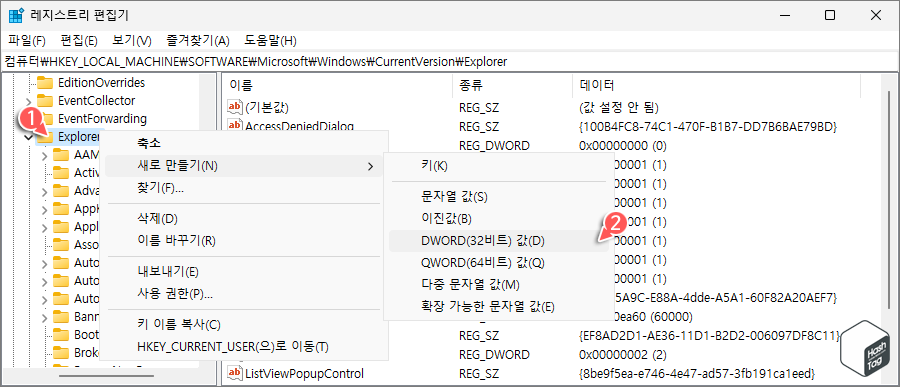Select the Asso folder icon
The height and width of the screenshot is (387, 900).
pos(60,245)
